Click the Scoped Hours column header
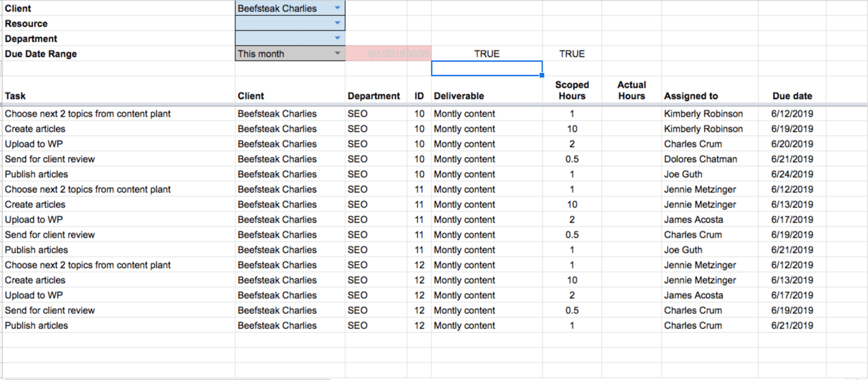The image size is (868, 380). coord(572,90)
